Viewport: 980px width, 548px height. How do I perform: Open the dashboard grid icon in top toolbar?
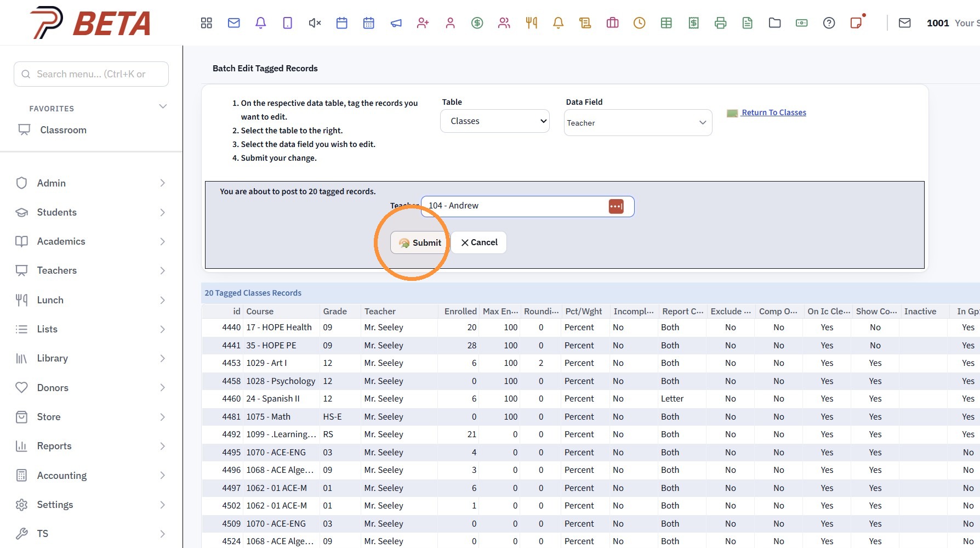pos(207,23)
